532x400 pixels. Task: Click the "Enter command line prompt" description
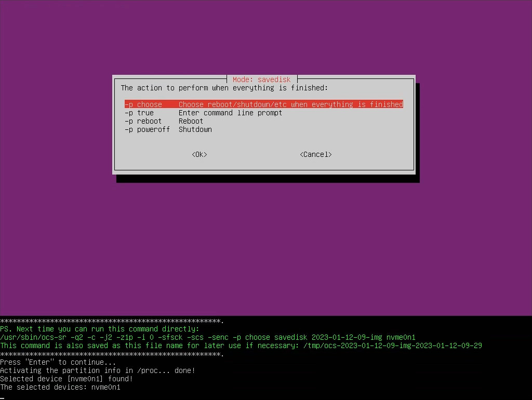click(230, 113)
